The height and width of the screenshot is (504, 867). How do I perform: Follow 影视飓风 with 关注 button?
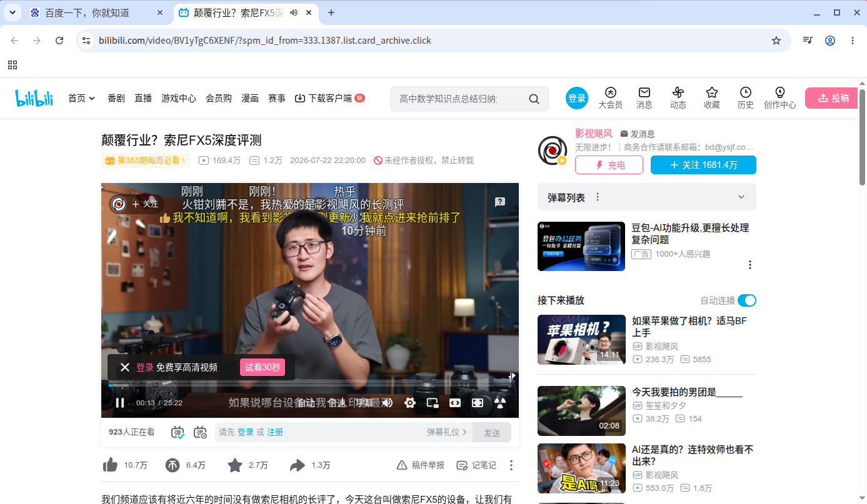pyautogui.click(x=703, y=165)
